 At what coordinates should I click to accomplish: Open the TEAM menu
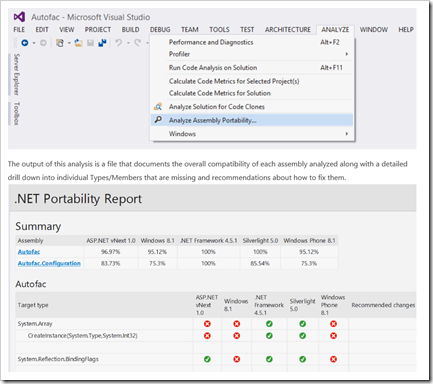[190, 30]
